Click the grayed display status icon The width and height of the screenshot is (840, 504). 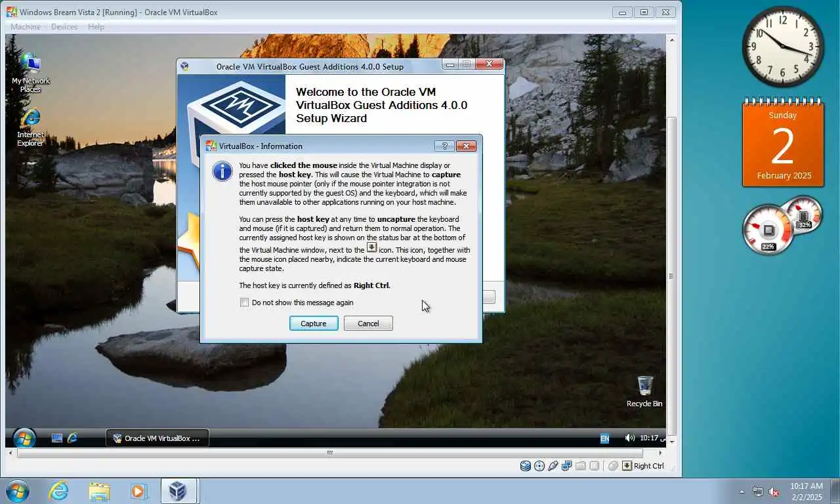594,466
